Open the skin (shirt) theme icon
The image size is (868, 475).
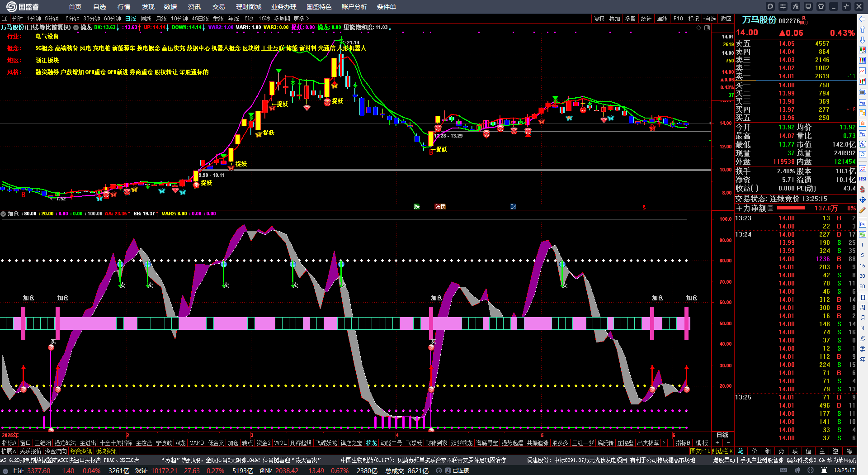click(821, 6)
